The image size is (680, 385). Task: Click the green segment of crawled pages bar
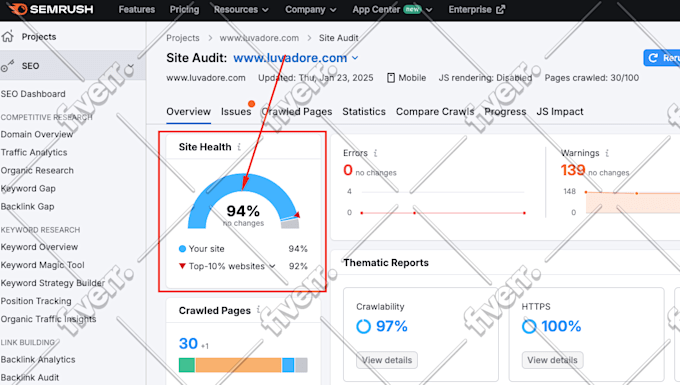click(186, 365)
